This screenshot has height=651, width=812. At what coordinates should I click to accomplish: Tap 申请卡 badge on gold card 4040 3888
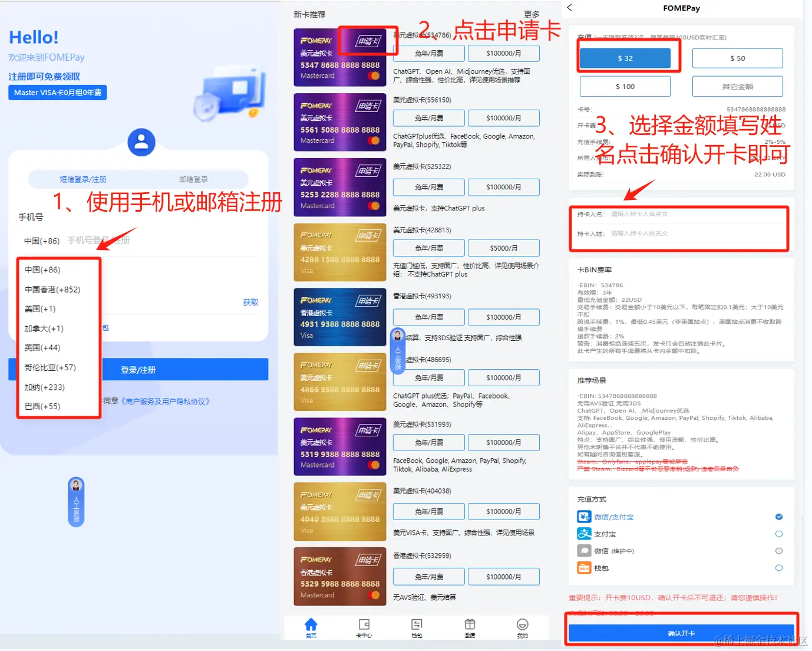point(368,495)
